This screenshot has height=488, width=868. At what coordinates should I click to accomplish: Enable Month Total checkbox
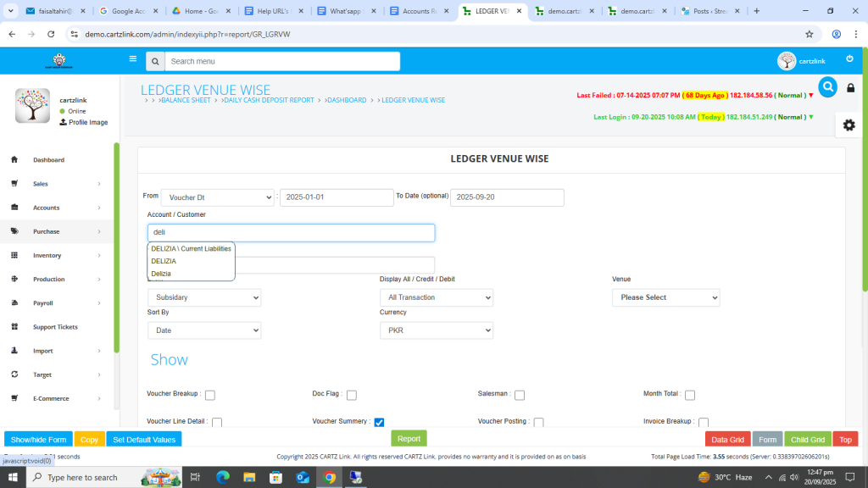pos(690,395)
